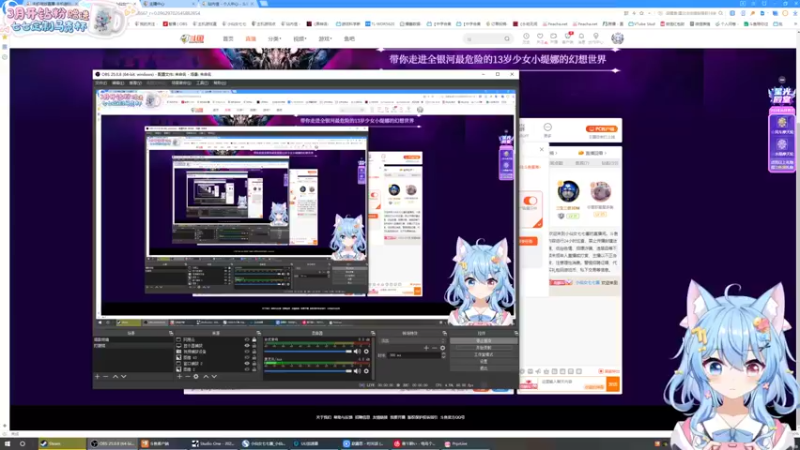
Task: Expand the 游戏 dropdown in Douyu navigation
Action: click(325, 39)
